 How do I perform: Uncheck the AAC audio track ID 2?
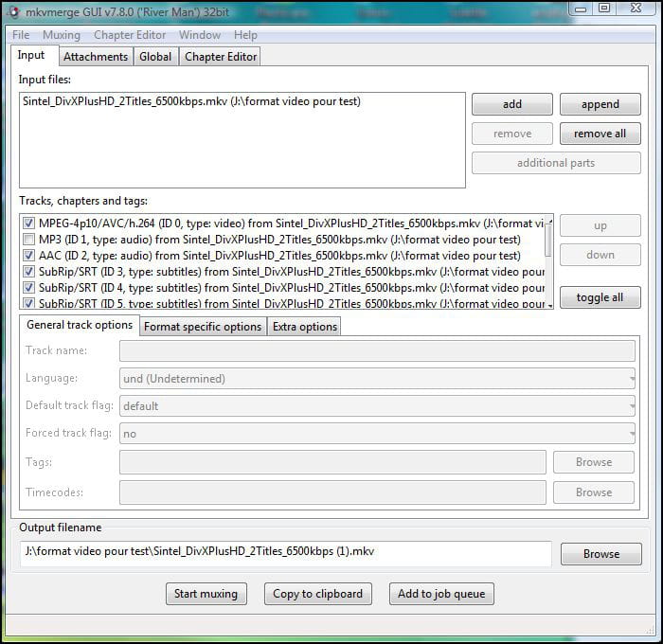point(28,256)
